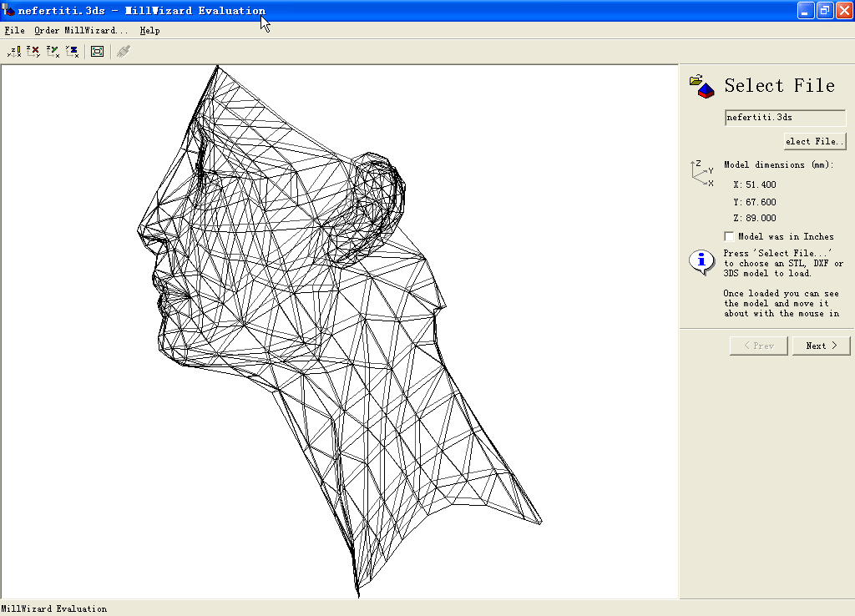Click the XYZ axes icon near dimensions
Screen dimensions: 855x616
click(702, 174)
